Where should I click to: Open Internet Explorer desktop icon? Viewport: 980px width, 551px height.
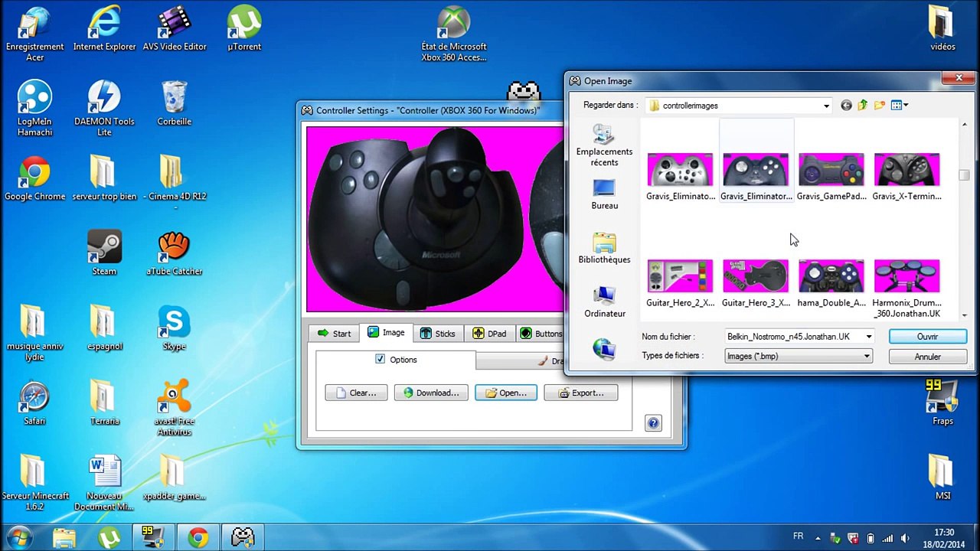coord(104,29)
